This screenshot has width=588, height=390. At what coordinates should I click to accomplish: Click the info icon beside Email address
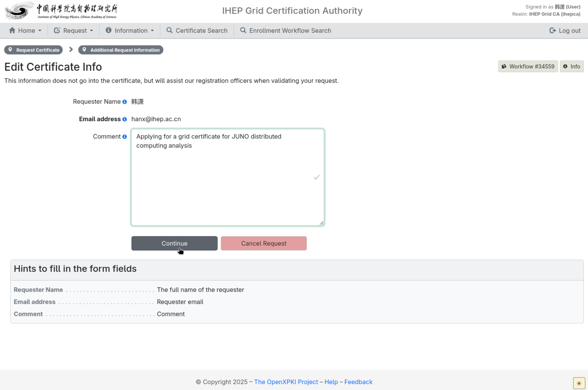click(x=125, y=119)
